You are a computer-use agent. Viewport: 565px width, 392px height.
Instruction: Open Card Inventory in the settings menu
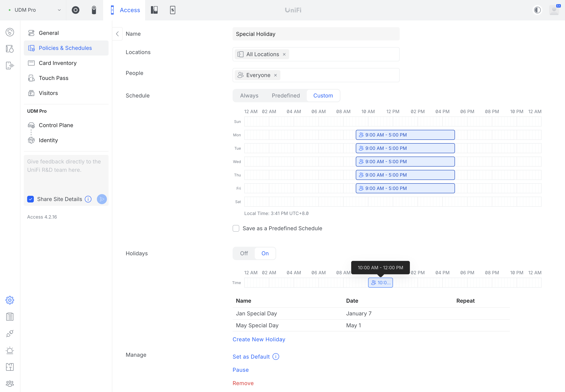(57, 63)
